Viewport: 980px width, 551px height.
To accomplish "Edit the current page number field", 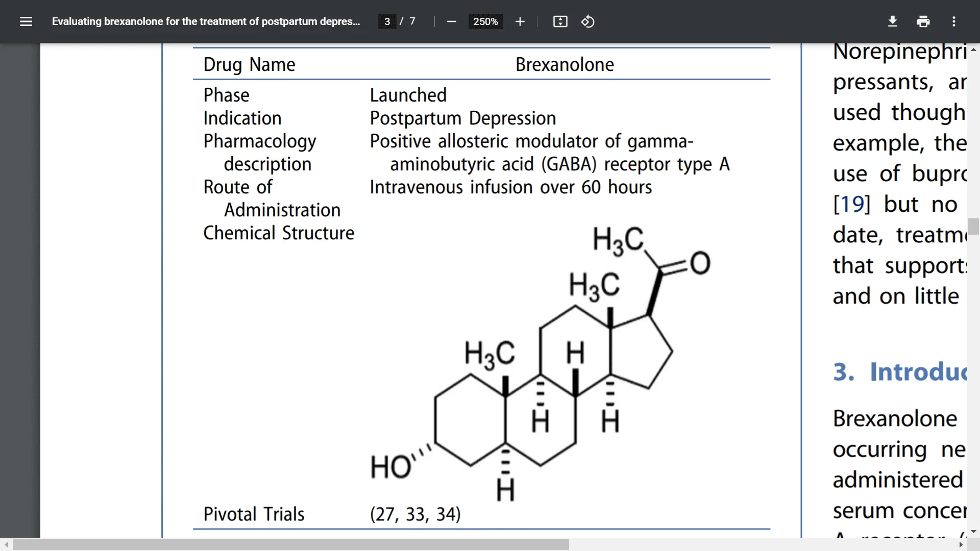I will coord(387,21).
